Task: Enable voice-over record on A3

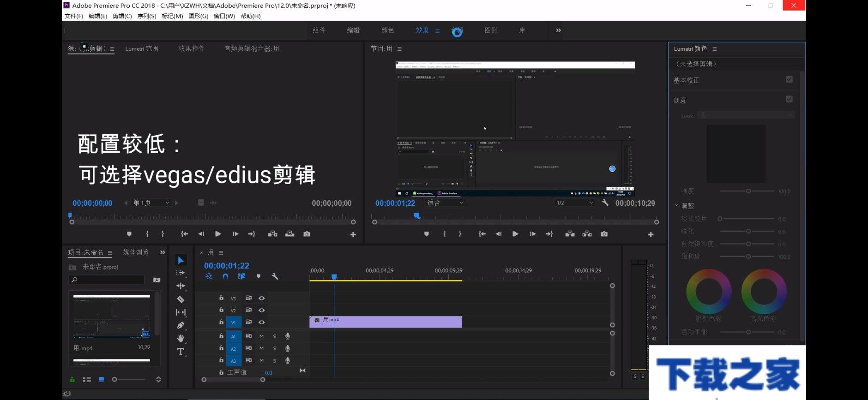Action: [288, 360]
